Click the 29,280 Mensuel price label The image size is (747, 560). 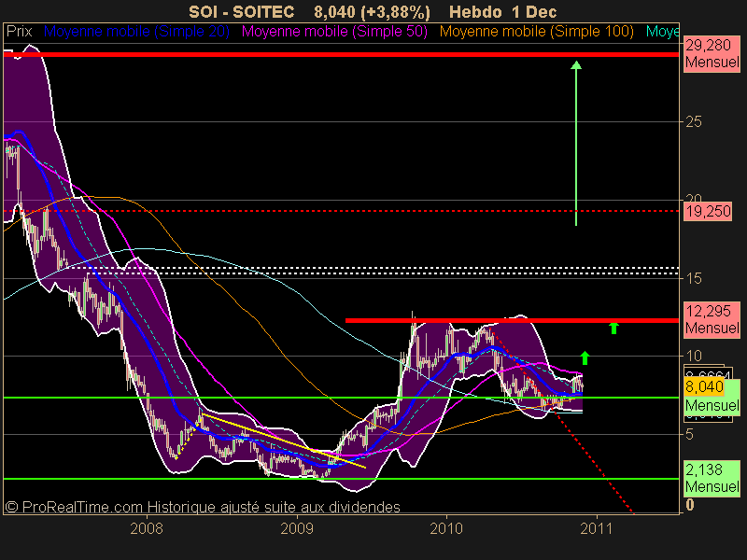click(x=712, y=54)
